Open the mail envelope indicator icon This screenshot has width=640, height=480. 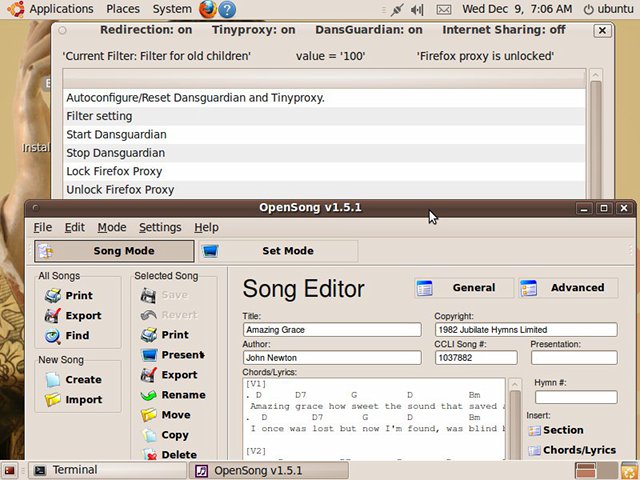444,9
